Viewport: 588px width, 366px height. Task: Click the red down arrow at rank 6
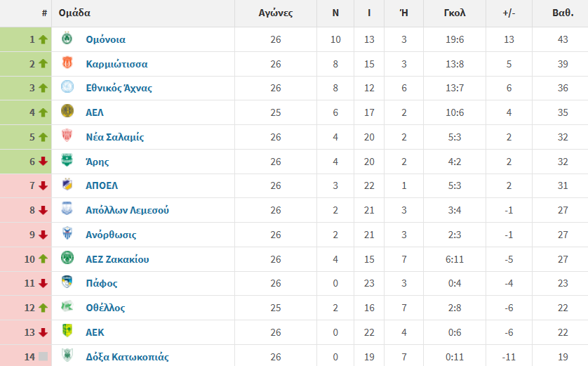pyautogui.click(x=43, y=162)
